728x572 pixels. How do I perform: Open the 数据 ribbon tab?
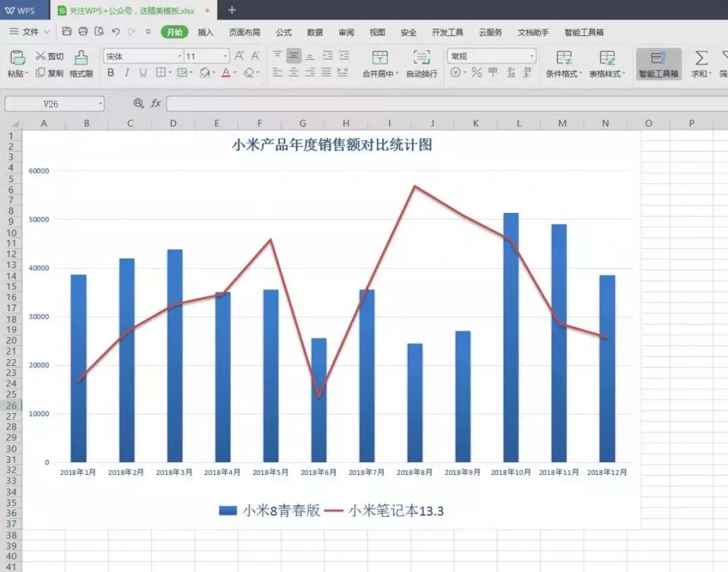pyautogui.click(x=315, y=32)
